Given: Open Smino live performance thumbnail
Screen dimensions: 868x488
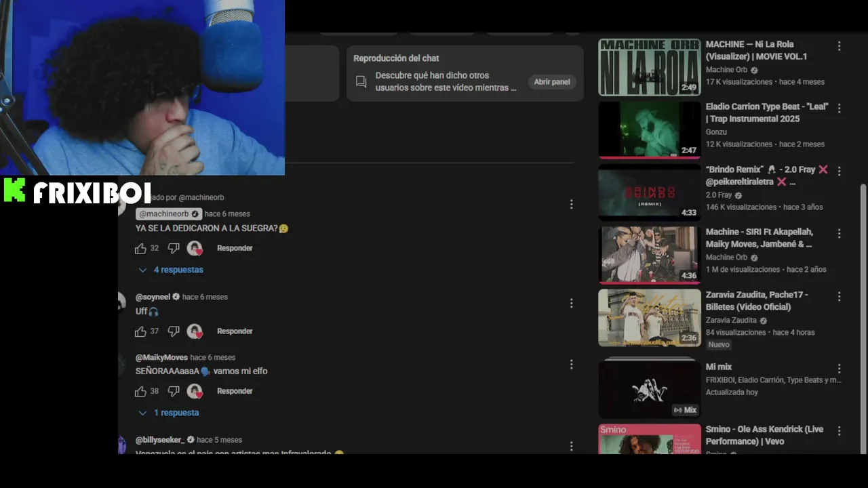Looking at the screenshot, I should pos(650,439).
